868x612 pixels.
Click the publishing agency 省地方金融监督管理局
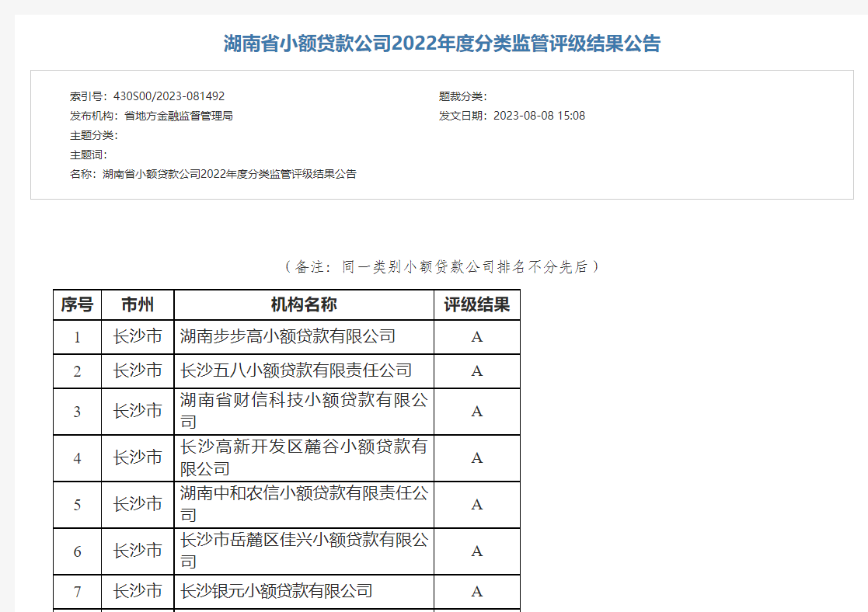[178, 116]
